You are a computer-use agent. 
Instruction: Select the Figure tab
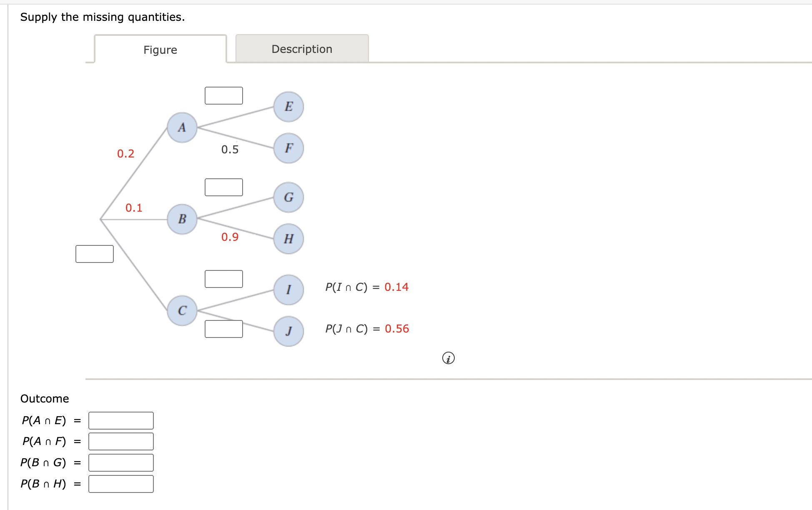pos(160,50)
